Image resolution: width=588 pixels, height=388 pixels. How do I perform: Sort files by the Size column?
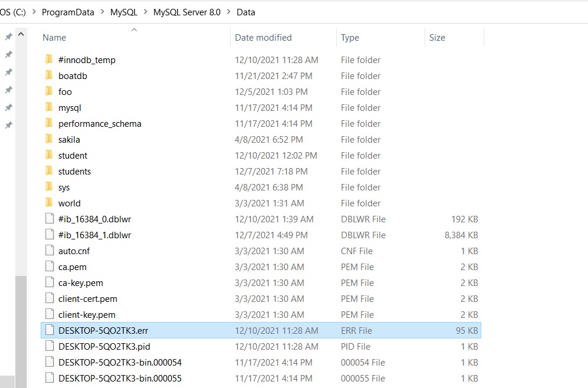[437, 38]
